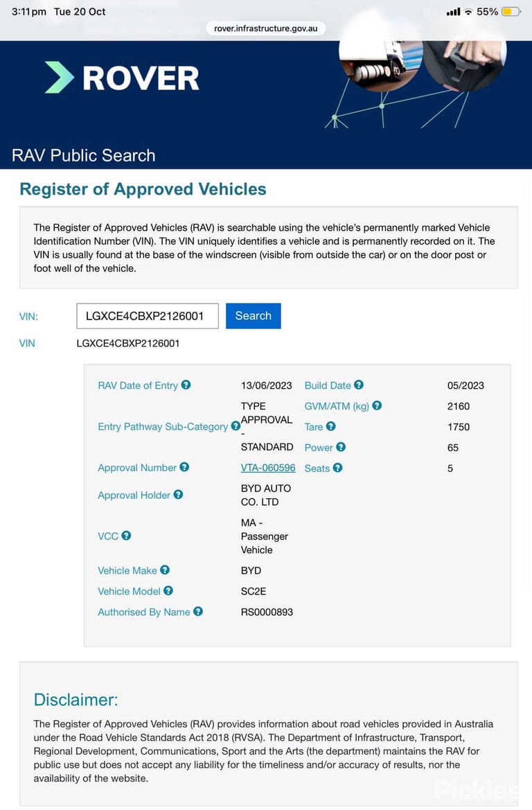Show help for Tare field

pos(331,426)
